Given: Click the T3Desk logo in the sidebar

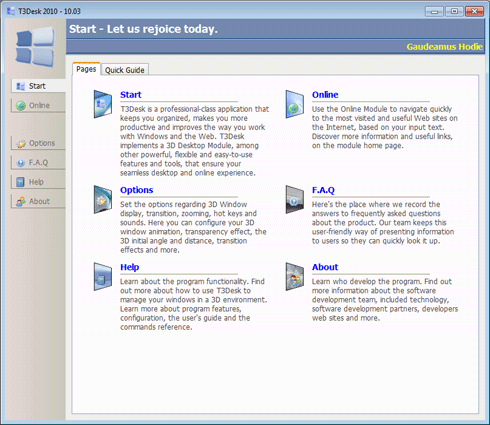Looking at the screenshot, I should [x=35, y=47].
